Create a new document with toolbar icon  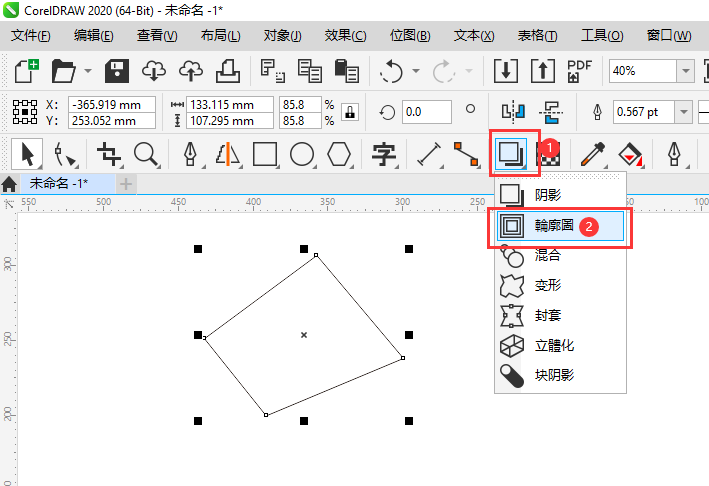pos(27,71)
